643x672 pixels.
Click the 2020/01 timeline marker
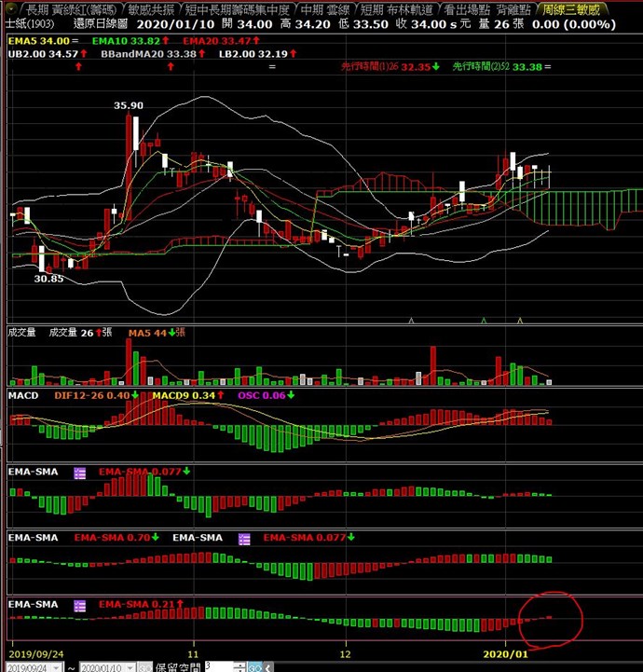(x=505, y=654)
